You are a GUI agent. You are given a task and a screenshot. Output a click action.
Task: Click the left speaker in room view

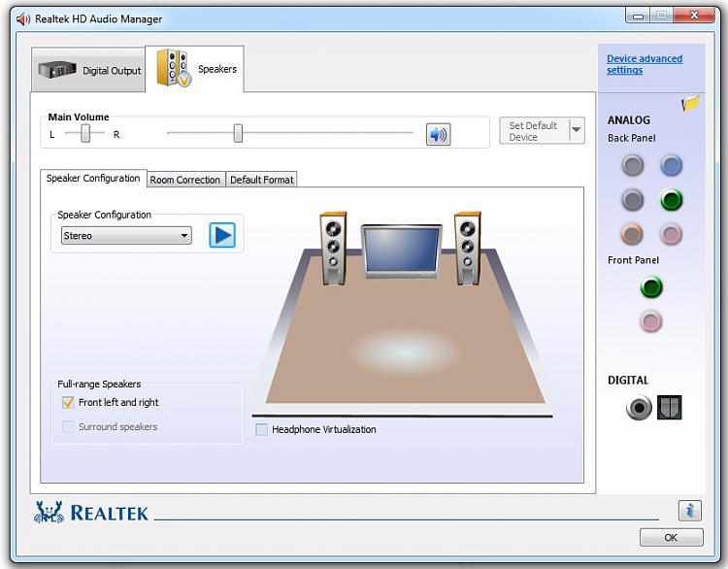click(x=333, y=248)
